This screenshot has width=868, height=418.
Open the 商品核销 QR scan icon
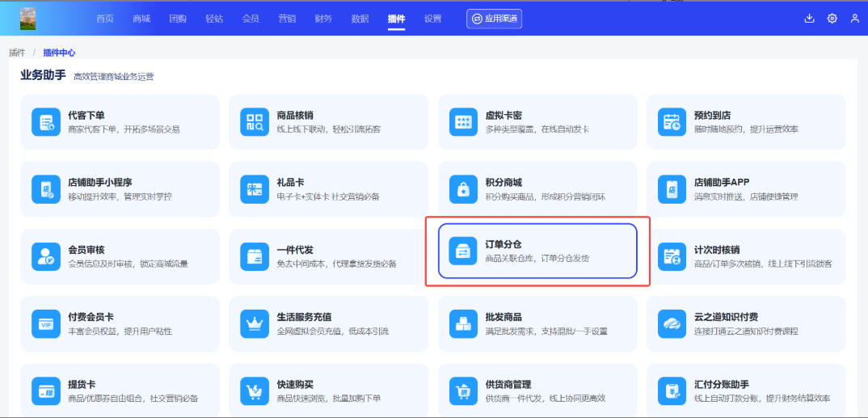255,122
